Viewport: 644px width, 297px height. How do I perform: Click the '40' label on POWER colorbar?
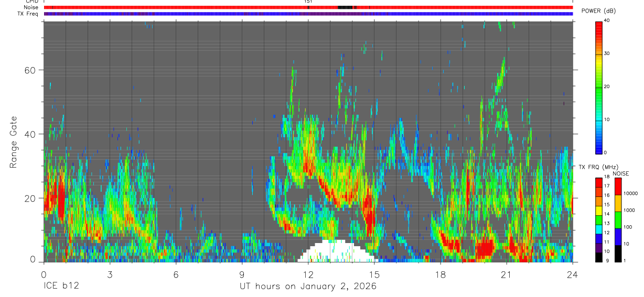[x=607, y=20]
